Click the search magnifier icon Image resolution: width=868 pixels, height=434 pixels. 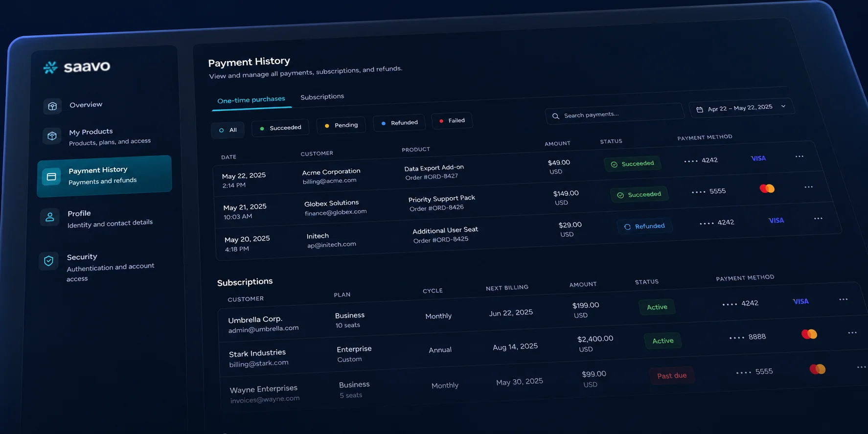(x=556, y=116)
